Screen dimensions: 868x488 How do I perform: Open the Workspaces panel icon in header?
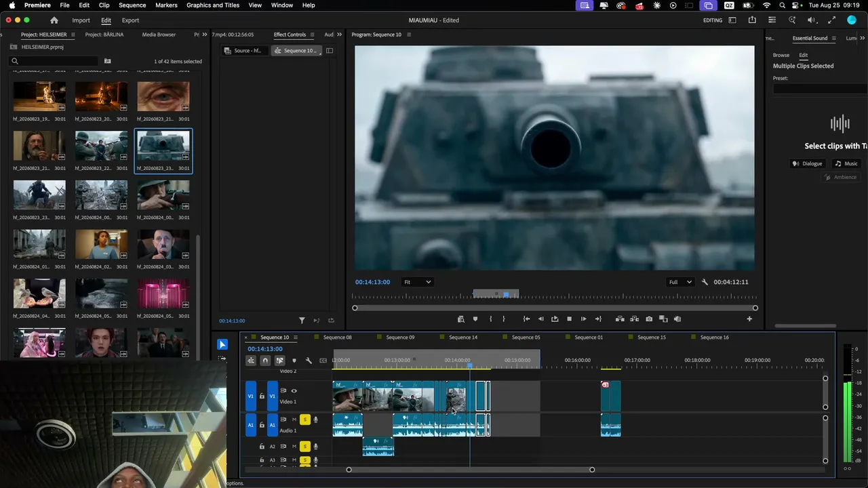[x=732, y=20]
